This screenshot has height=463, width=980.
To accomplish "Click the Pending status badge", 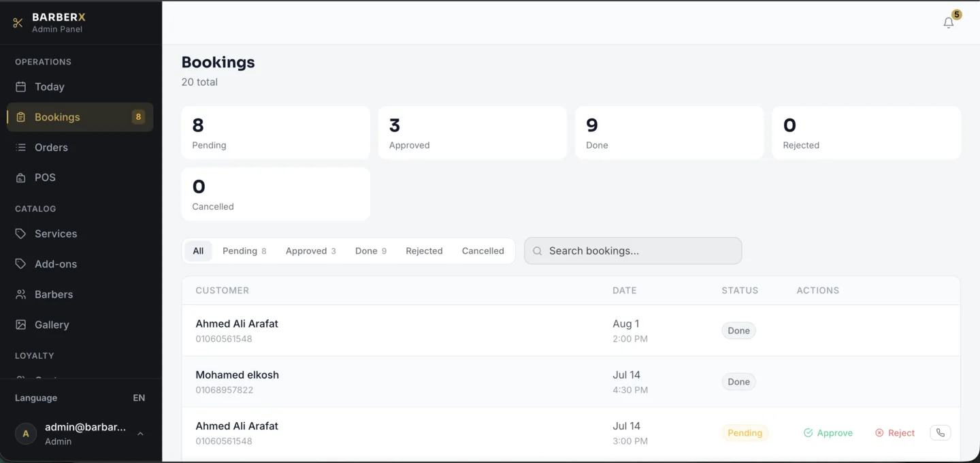I will click(745, 433).
